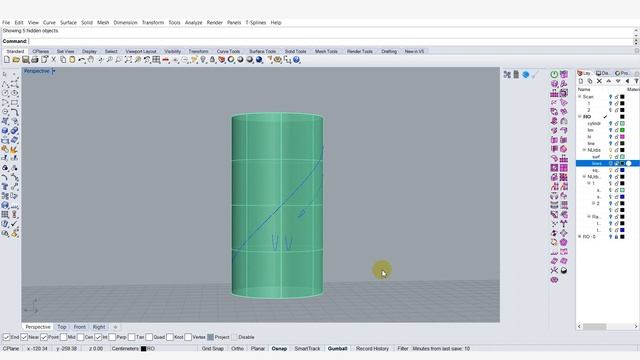This screenshot has height=360, width=640.
Task: Click the black-white sphere icon in side toolbar
Action: (564, 270)
